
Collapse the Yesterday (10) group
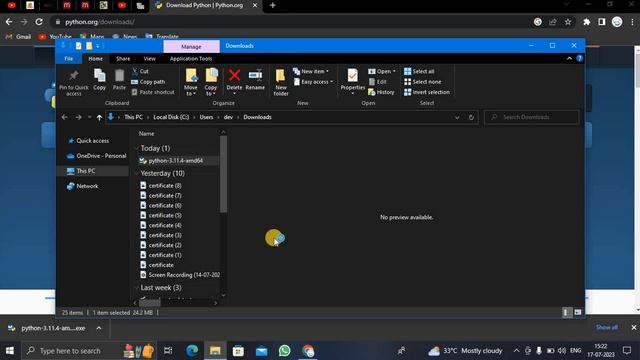[136, 173]
